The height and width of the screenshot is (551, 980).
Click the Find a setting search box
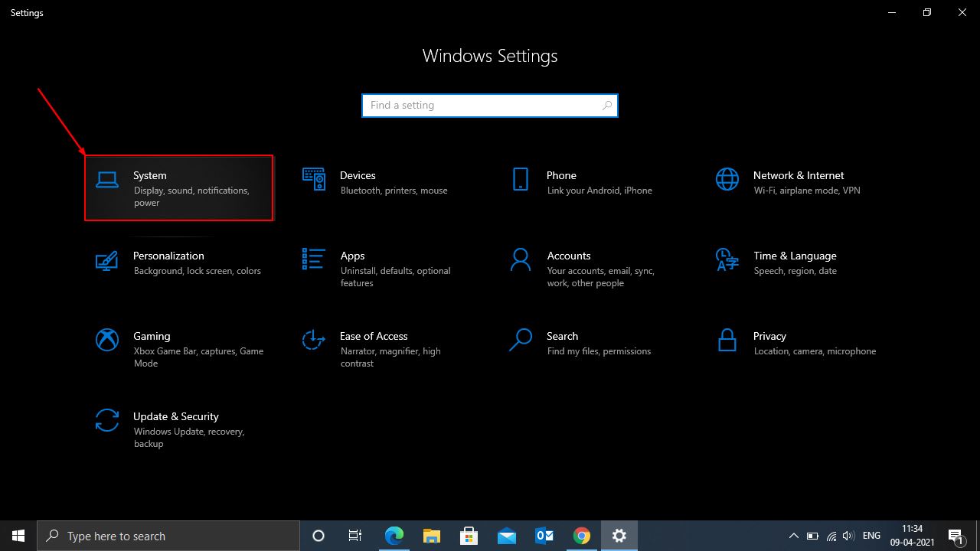pos(490,105)
